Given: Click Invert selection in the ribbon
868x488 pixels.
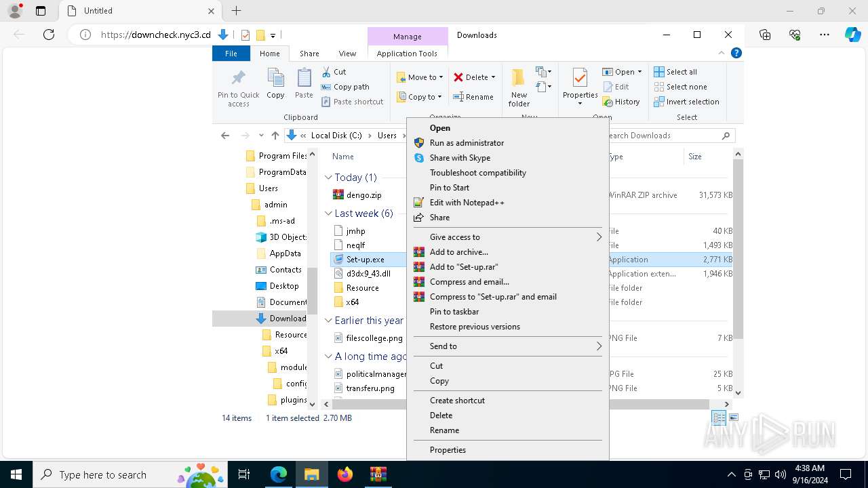Looking at the screenshot, I should 687,102.
